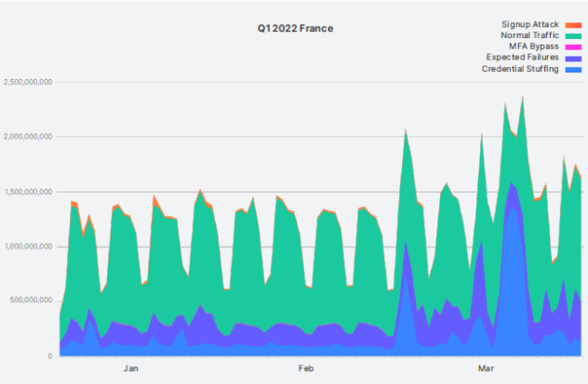Select the chart title Q1 2022 France
Viewport: 588px width, 384px height.
tap(295, 29)
